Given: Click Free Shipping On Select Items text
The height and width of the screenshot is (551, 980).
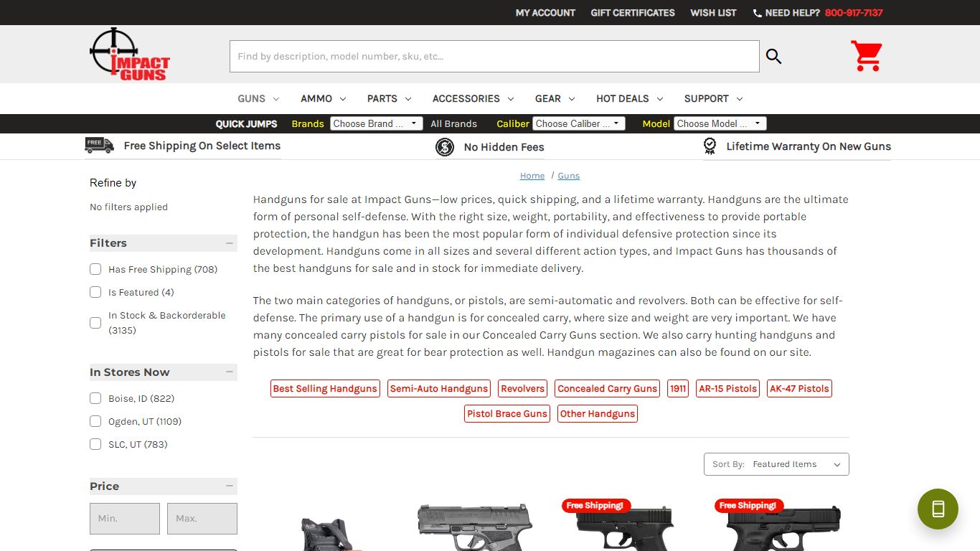Looking at the screenshot, I should pos(202,146).
